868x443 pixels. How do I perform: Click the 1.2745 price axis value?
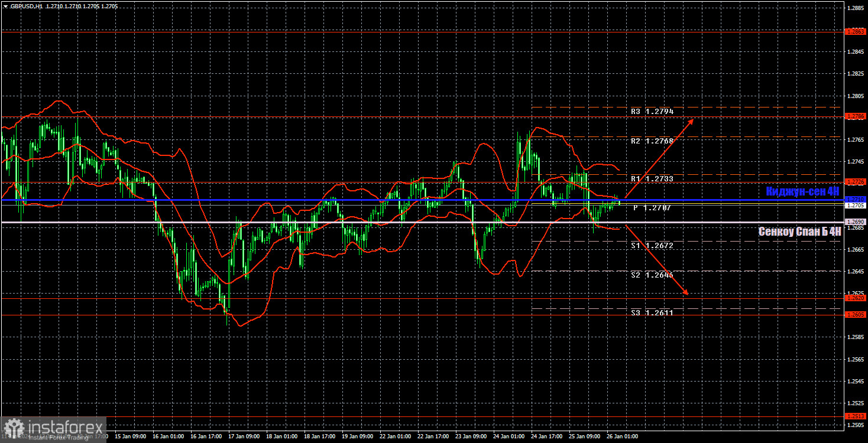[x=856, y=162]
